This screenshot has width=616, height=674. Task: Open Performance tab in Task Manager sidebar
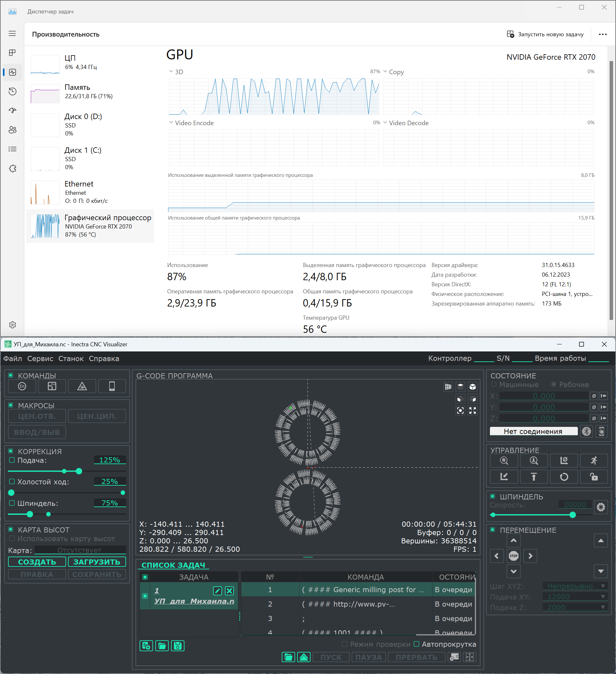pos(13,72)
